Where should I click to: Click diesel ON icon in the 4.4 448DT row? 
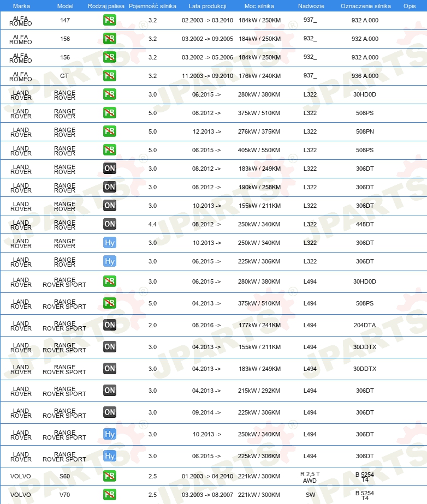tap(109, 224)
